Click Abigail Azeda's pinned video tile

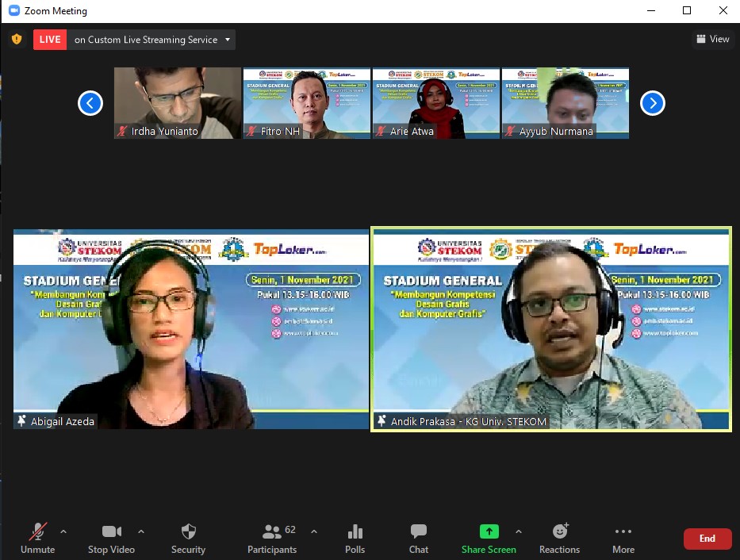[x=191, y=329]
